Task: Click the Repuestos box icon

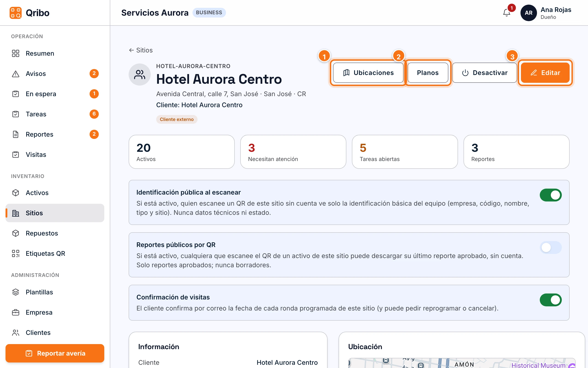Action: [x=16, y=233]
